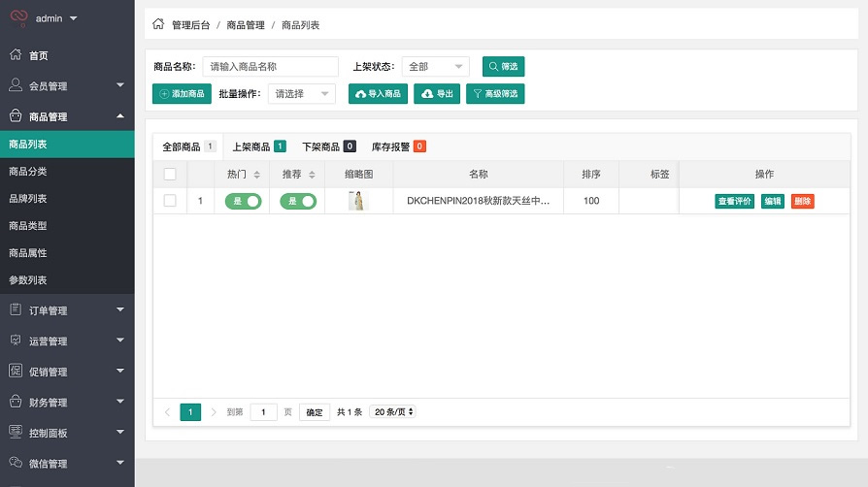Viewport: 868px width, 487px height.
Task: Go to next page arrow
Action: pos(214,411)
